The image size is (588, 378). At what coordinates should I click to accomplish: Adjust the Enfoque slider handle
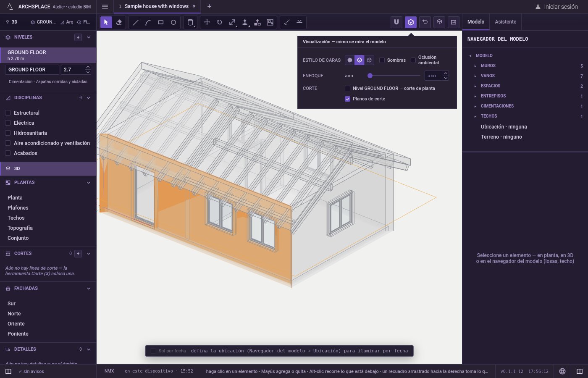pyautogui.click(x=370, y=76)
